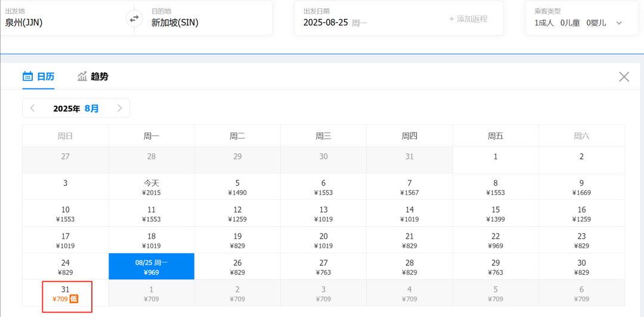Click highlighted 08/25 周一 ¥969 cell
Image resolution: width=644 pixels, height=317 pixels.
[151, 266]
